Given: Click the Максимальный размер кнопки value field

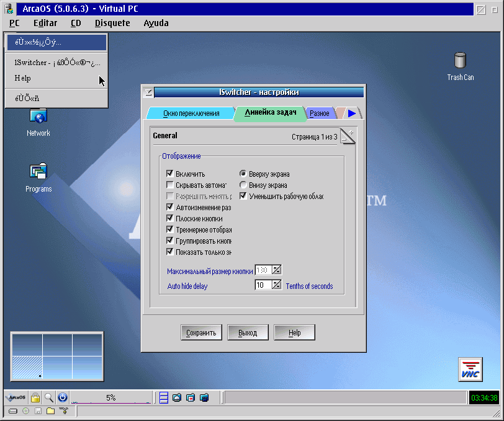Looking at the screenshot, I should 264,270.
